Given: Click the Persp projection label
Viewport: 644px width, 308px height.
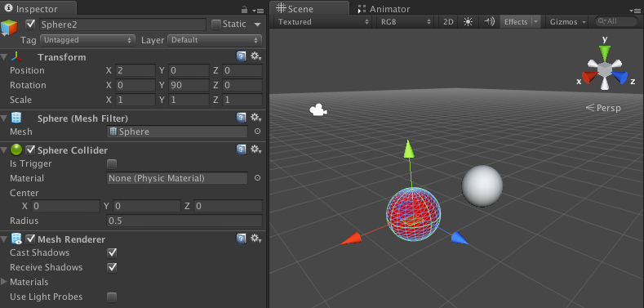Looking at the screenshot, I should tap(603, 108).
